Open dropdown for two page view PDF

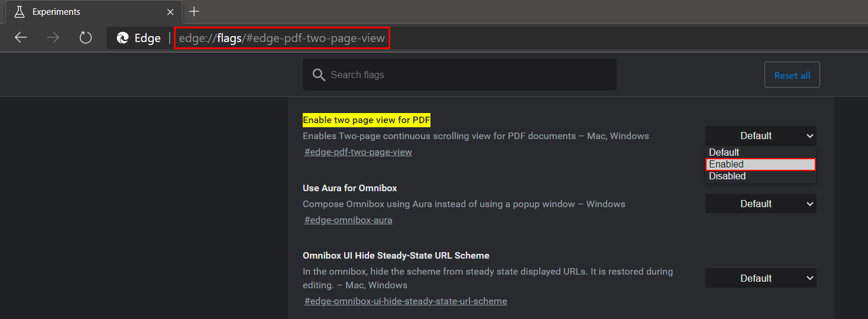(x=761, y=136)
